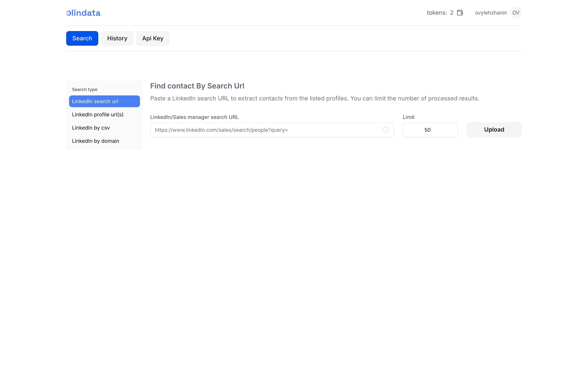
Task: Open the wallet icon next to tokens
Action: point(460,13)
